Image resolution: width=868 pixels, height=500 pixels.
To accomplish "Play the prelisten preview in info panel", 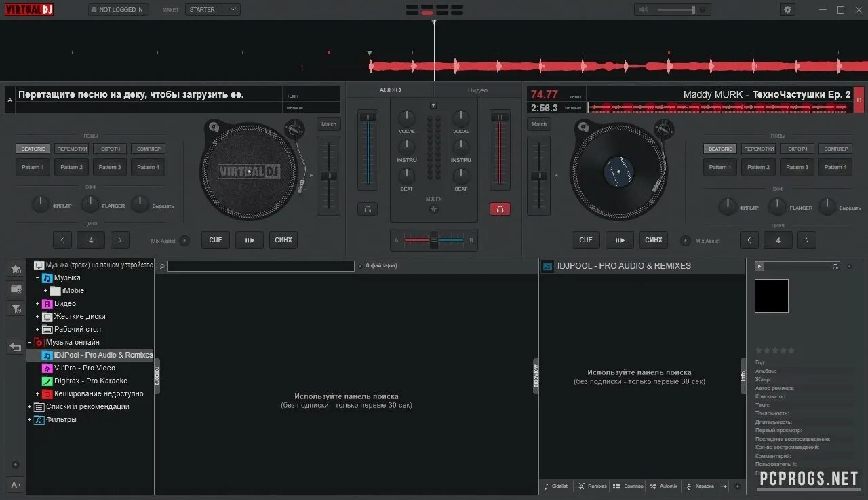I will [x=759, y=267].
